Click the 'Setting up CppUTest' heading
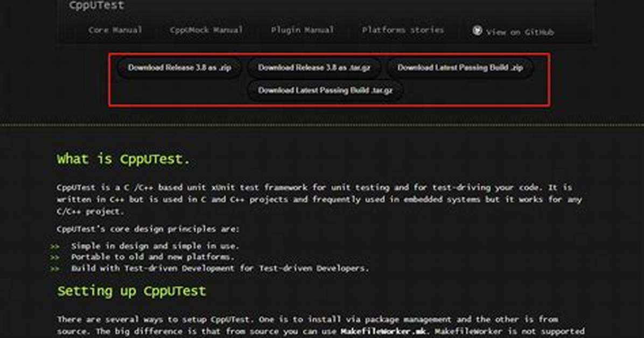This screenshot has height=338, width=644. 131,291
